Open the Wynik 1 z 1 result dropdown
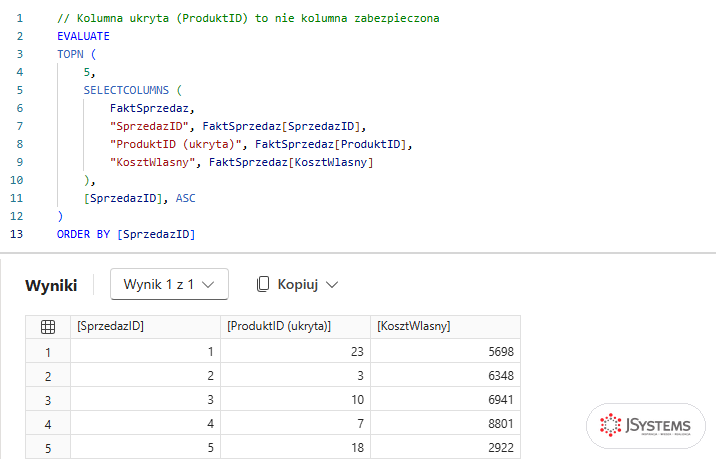The image size is (716, 459). click(x=169, y=284)
